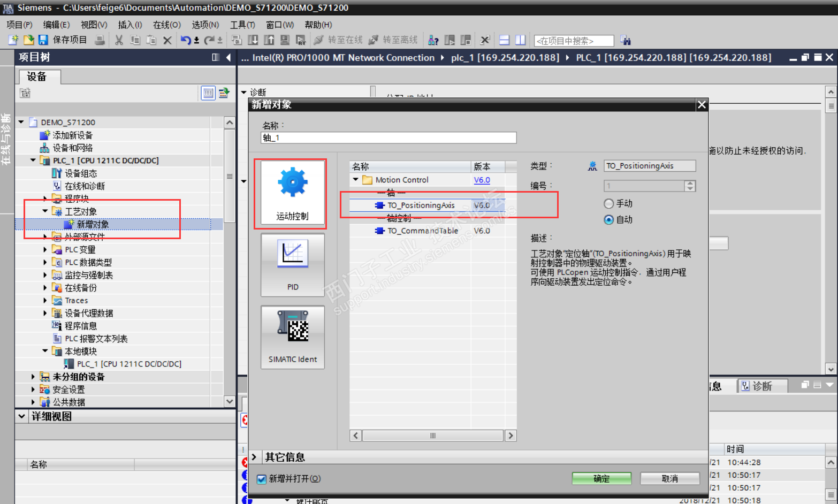Confirm the dialog with 确定
The image size is (838, 504).
click(x=601, y=478)
